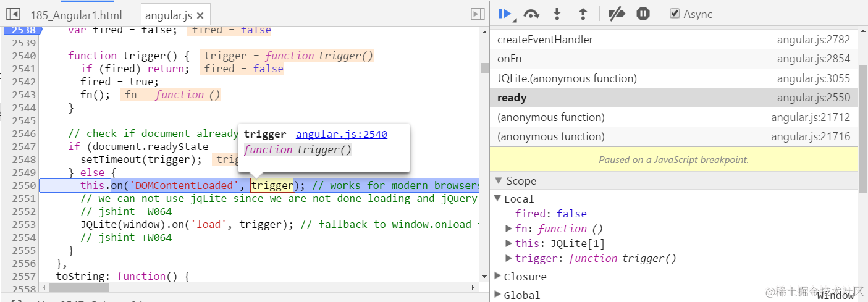Click angular.js:2854 location link

pyautogui.click(x=813, y=59)
